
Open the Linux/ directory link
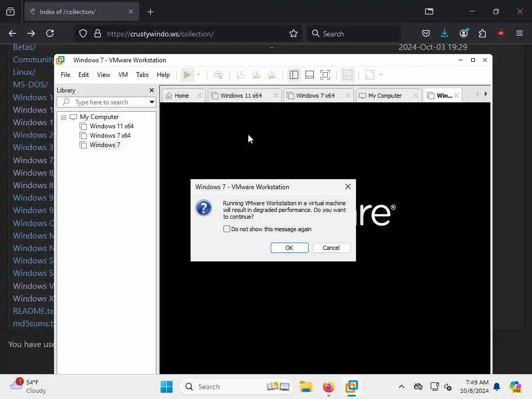point(24,72)
